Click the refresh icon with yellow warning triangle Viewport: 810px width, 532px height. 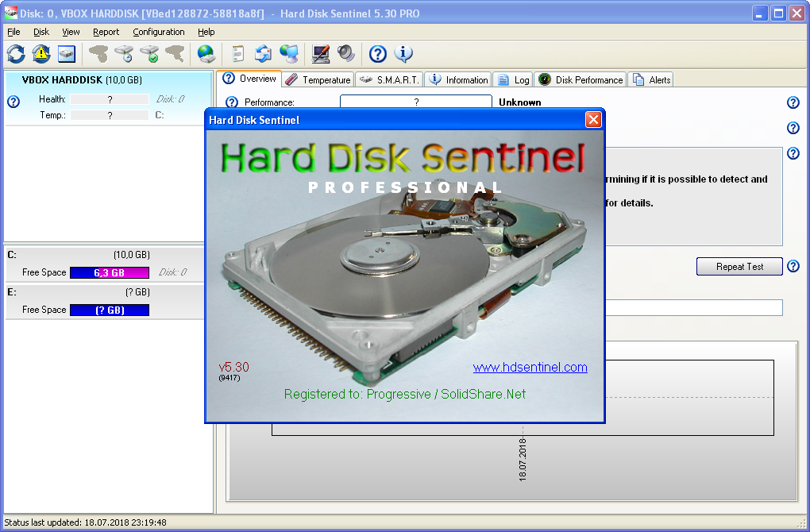41,54
